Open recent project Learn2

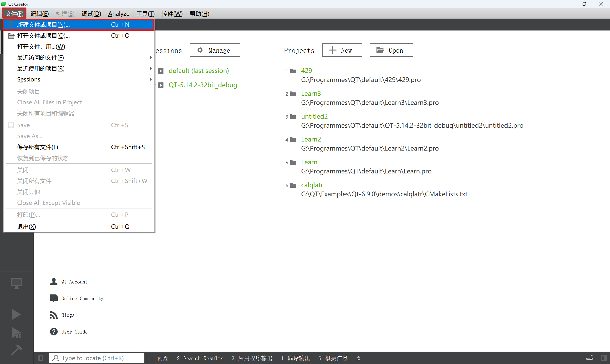coord(311,139)
